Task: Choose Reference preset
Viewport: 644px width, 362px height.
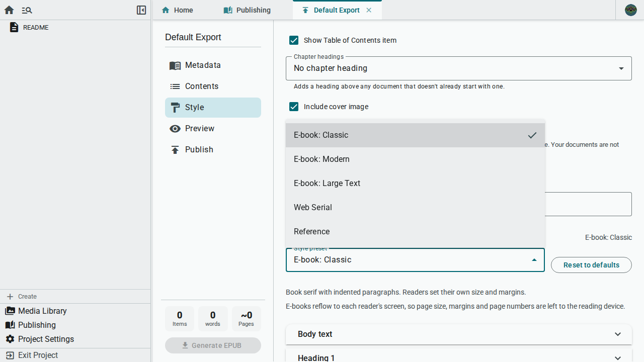Action: (x=415, y=232)
